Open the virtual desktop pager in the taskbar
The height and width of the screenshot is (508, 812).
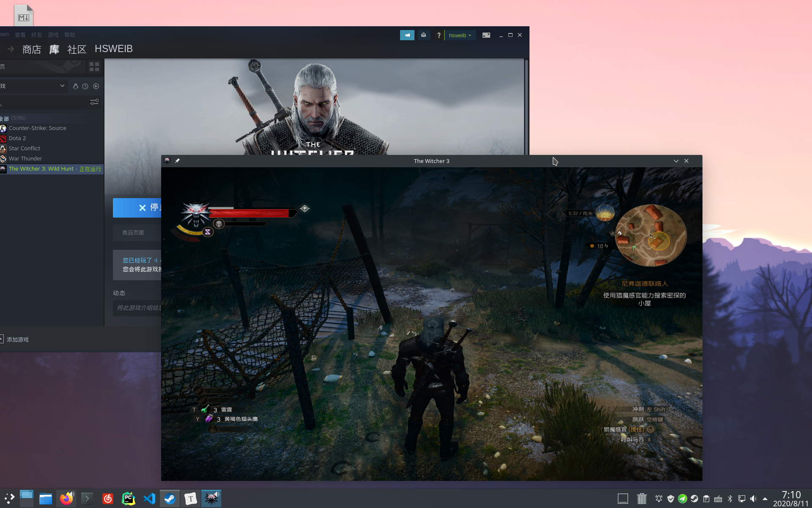(x=26, y=498)
